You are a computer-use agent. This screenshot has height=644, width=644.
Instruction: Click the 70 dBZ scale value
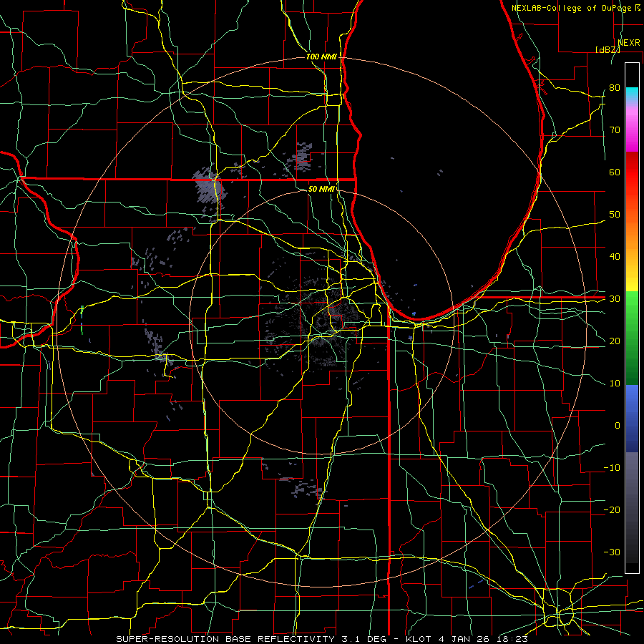[x=615, y=130]
